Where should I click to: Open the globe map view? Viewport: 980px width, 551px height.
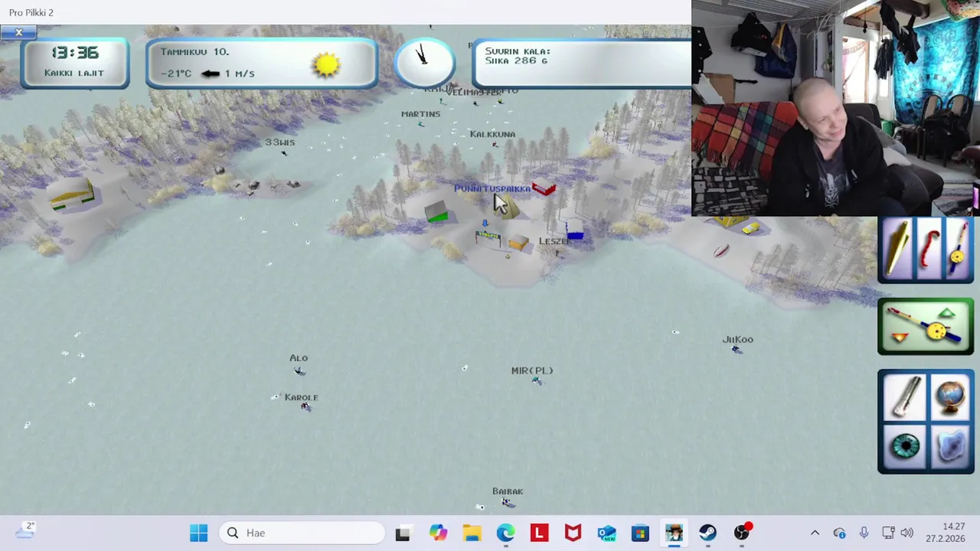pos(949,397)
